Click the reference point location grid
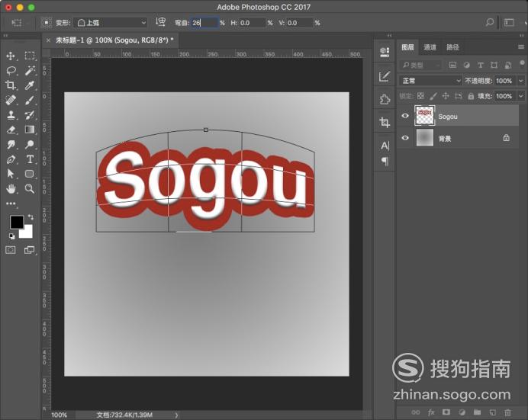The width and height of the screenshot is (528, 420). tap(46, 23)
